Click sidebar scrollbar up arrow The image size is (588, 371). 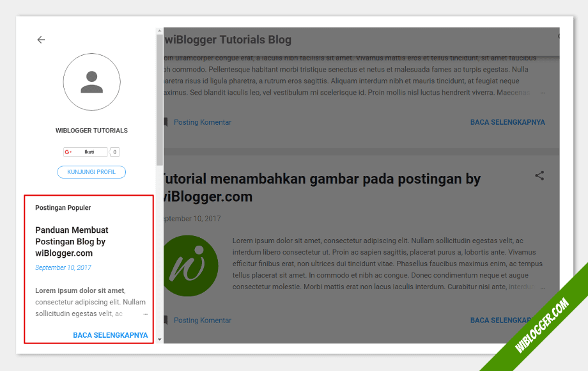click(x=160, y=31)
